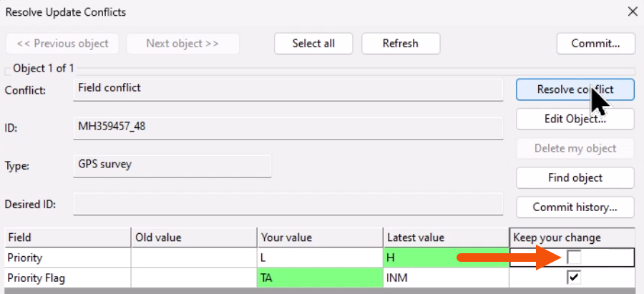The width and height of the screenshot is (644, 294).
Task: Click Find object button
Action: coord(575,178)
